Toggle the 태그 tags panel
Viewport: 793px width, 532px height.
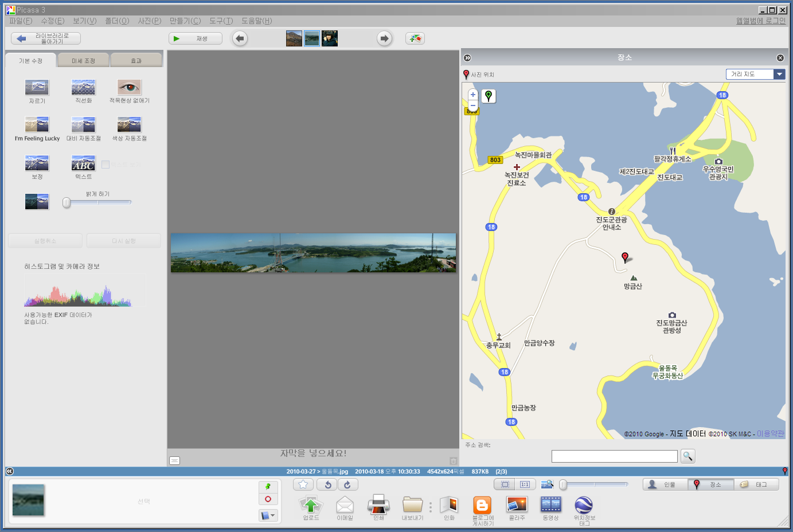[x=756, y=484]
